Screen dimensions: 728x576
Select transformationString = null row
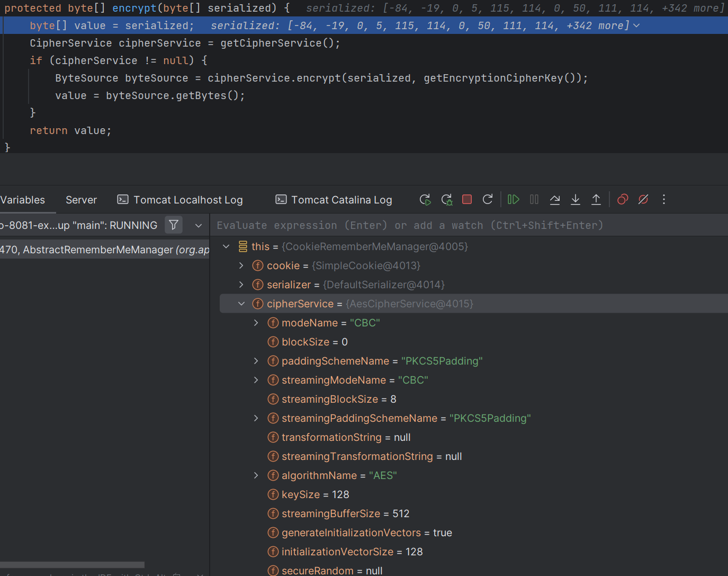(x=474, y=437)
